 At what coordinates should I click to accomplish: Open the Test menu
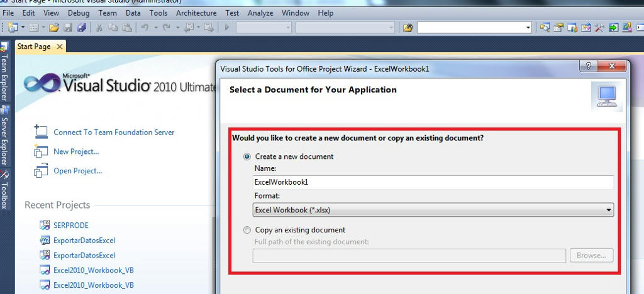coord(232,13)
